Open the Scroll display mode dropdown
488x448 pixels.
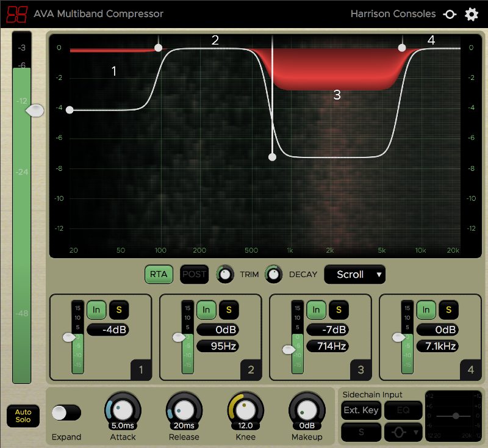(x=354, y=275)
